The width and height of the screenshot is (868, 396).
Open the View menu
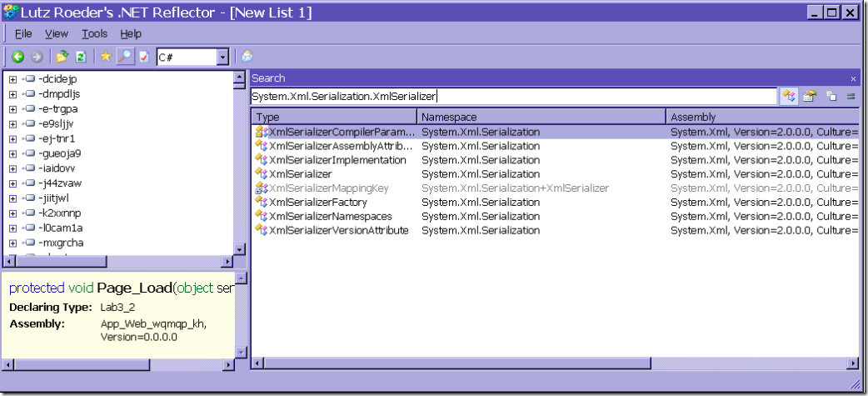(x=57, y=34)
